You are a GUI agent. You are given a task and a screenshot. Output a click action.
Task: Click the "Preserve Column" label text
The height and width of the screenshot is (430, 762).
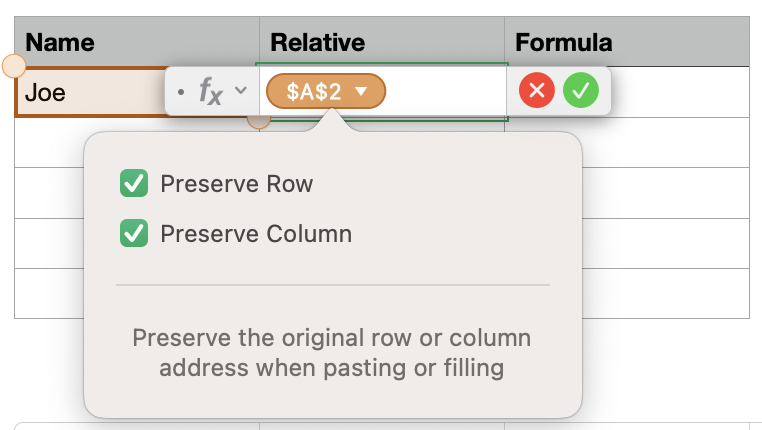point(256,234)
